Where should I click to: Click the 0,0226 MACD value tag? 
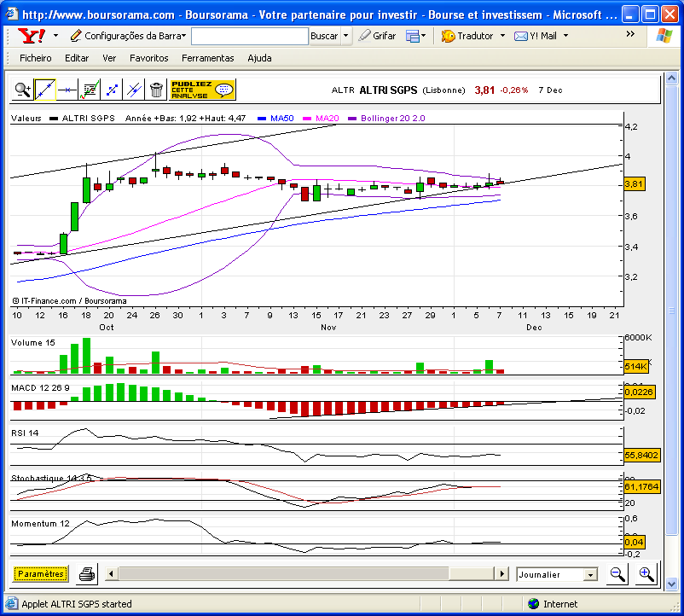[639, 392]
